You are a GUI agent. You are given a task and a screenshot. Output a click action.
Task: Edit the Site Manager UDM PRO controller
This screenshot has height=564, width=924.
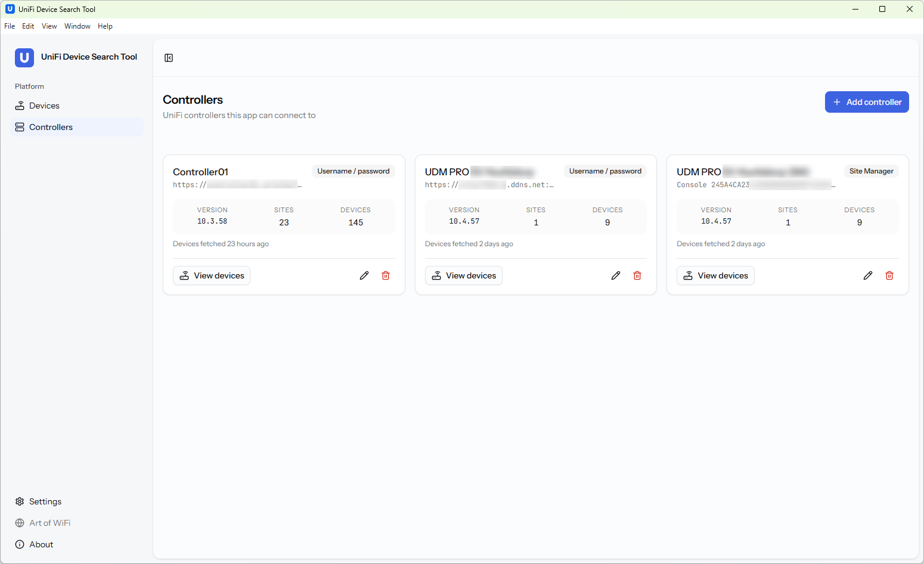[868, 275]
